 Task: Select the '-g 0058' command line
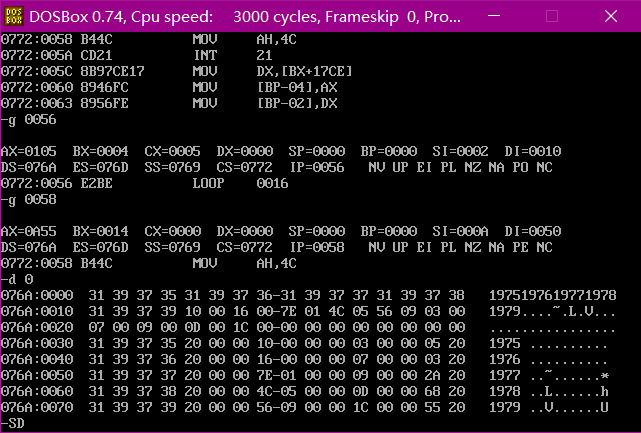[28, 200]
